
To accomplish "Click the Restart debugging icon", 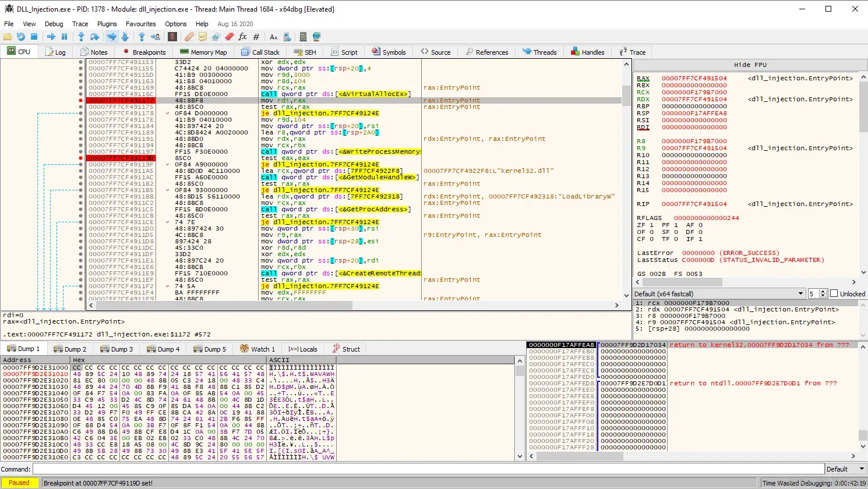I will [x=21, y=37].
